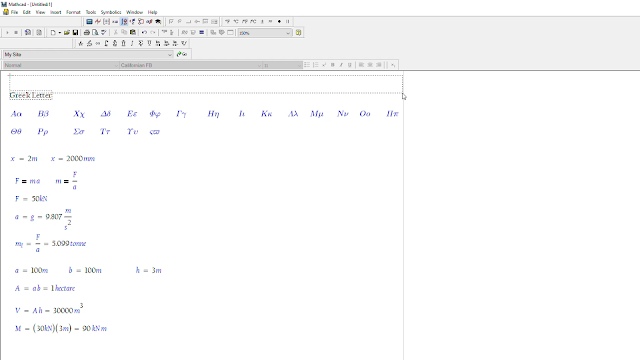Click the Save floppy disk icon
The width and height of the screenshot is (640, 360).
[x=76, y=33]
